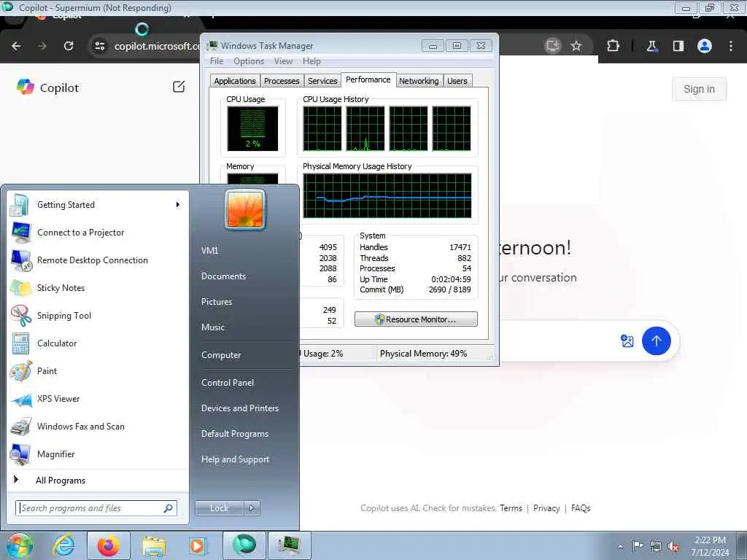This screenshot has width=747, height=560.
Task: Switch to the Processes tab
Action: [282, 81]
